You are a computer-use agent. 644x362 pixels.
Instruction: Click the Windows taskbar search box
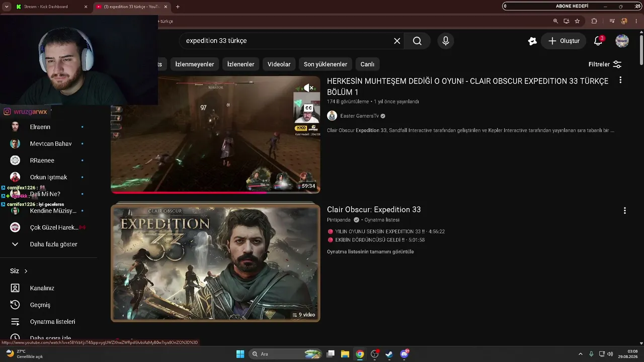tap(285, 354)
